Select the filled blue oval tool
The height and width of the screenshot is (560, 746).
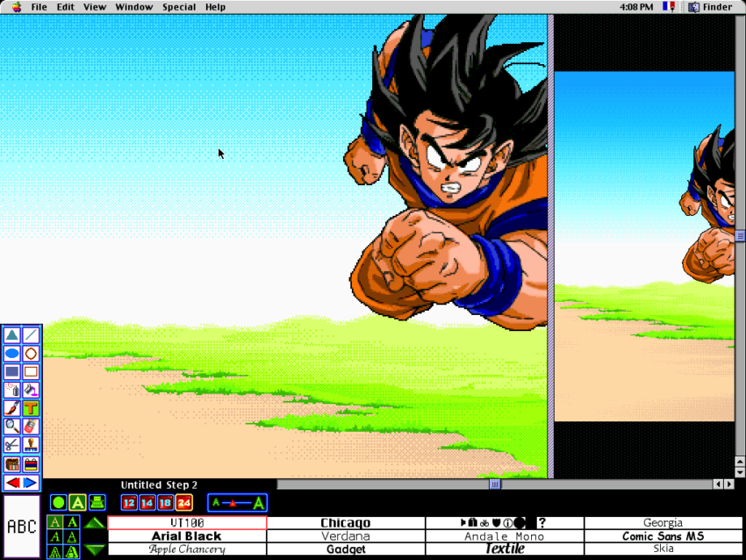(12, 354)
